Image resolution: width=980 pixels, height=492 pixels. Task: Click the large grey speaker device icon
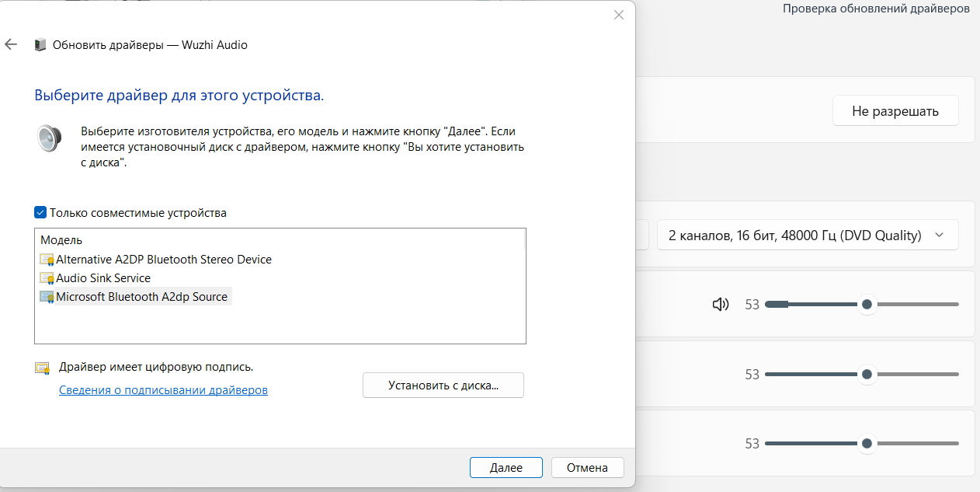point(49,138)
